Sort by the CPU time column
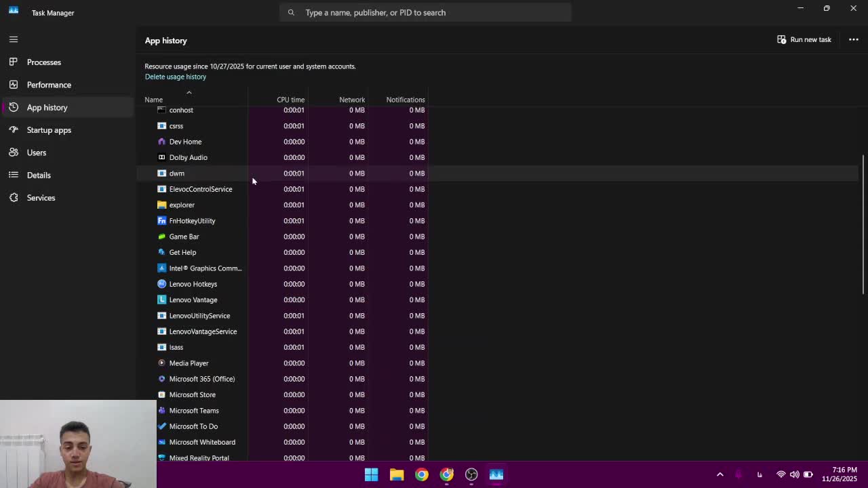868x488 pixels. click(290, 100)
